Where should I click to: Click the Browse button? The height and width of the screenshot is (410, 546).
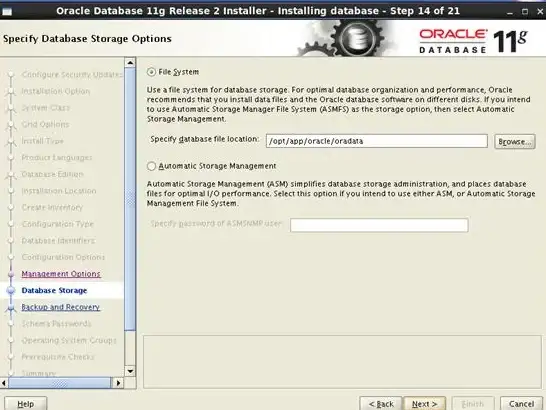[515, 142]
